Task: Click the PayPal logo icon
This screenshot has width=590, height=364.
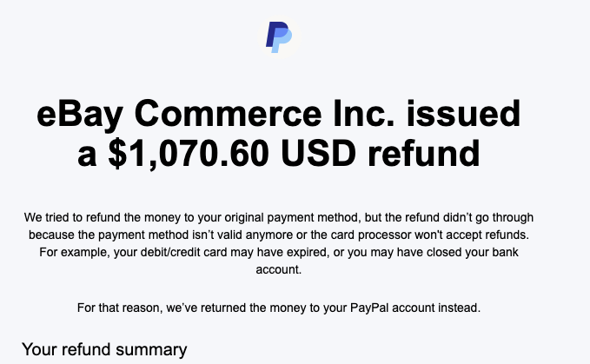Action: pos(279,36)
